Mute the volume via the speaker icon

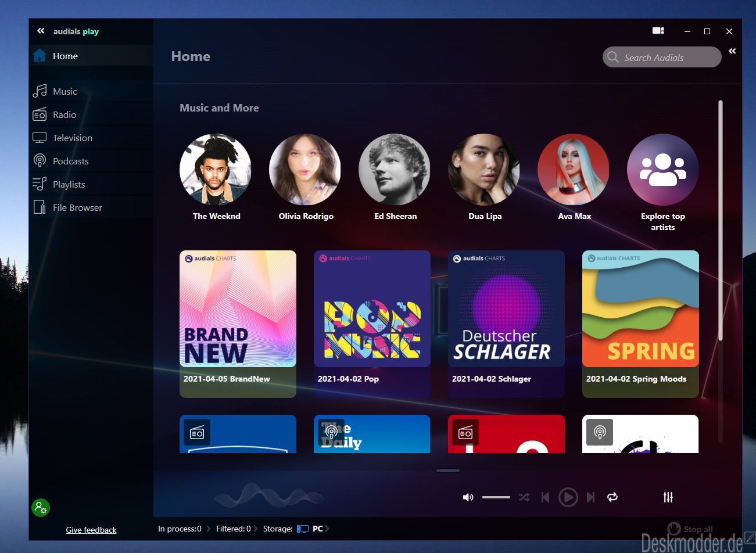coord(468,497)
